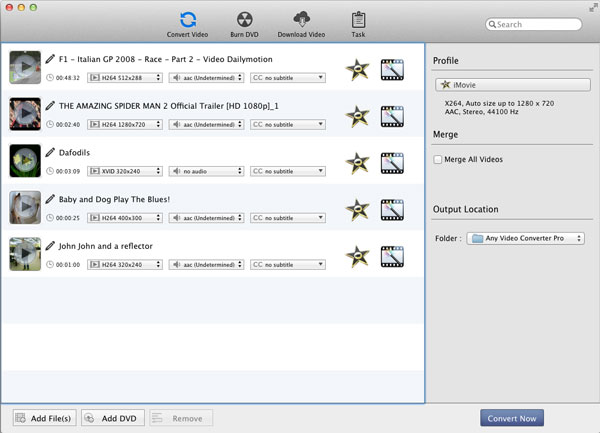Screen dimensions: 600x433
Task: Play the F1 Italian GP thumbnail preview
Action: point(25,67)
